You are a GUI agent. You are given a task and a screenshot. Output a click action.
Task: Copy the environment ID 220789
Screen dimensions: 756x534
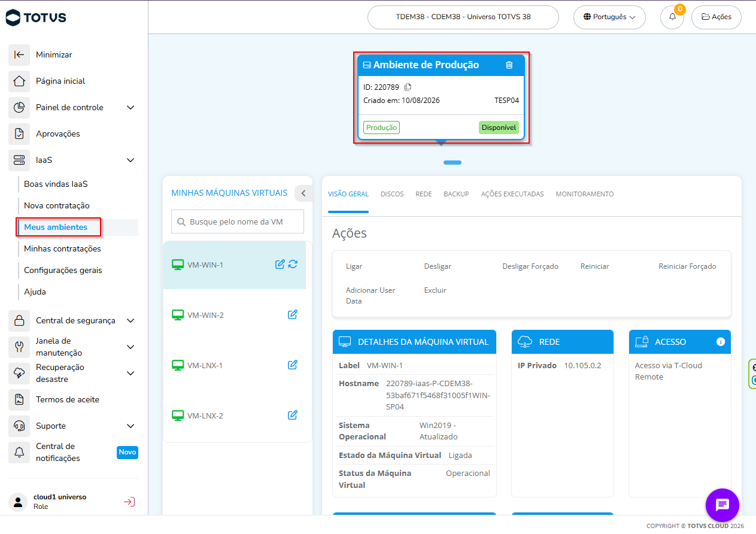408,87
